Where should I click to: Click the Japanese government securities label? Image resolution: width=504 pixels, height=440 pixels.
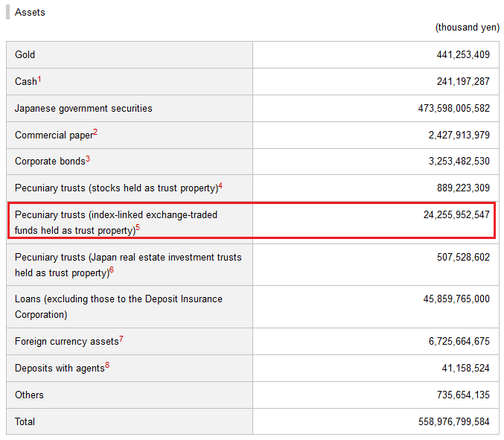[83, 109]
